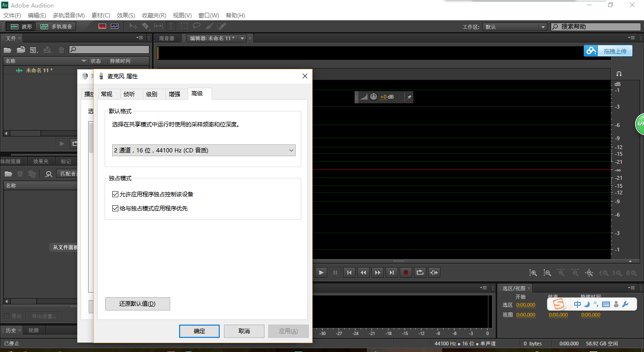Select the Paintbrush Selection tool

click(x=209, y=26)
